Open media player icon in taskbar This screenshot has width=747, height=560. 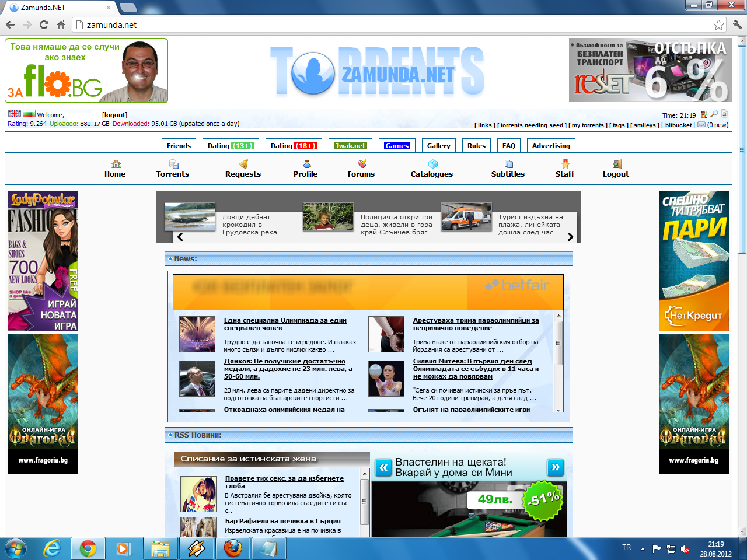(x=123, y=548)
